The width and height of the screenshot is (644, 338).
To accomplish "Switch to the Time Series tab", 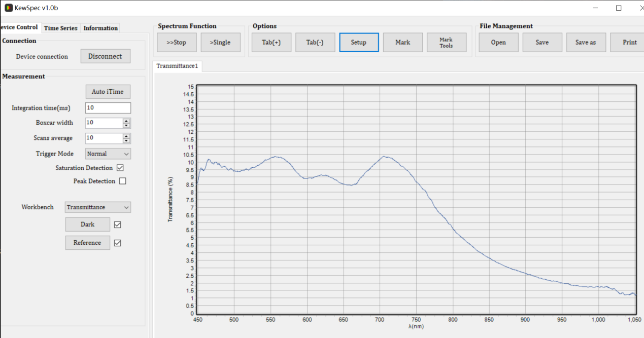I will click(x=60, y=28).
